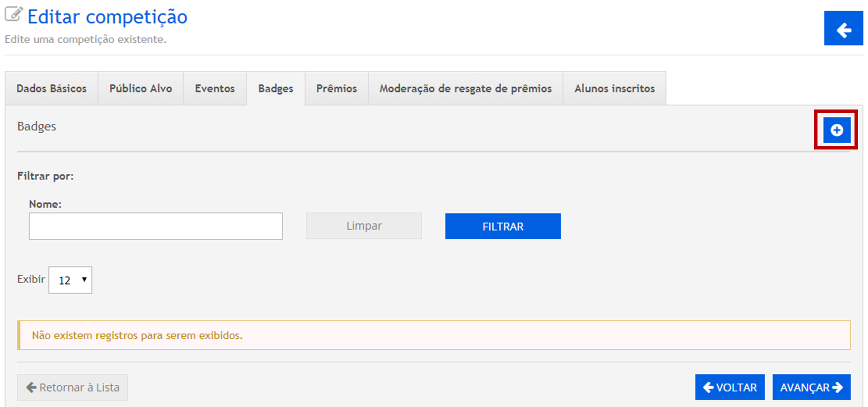Click Retornar à Lista button

pyautogui.click(x=72, y=387)
